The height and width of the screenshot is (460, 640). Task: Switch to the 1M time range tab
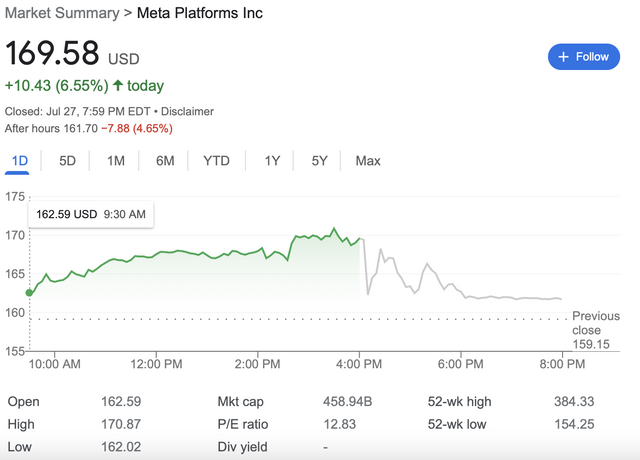pos(116,161)
